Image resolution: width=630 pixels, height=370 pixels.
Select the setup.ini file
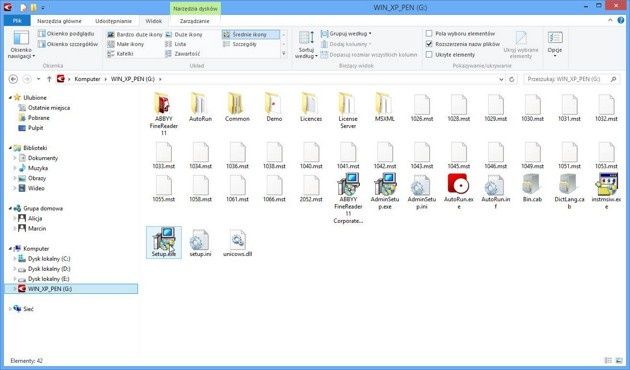200,242
